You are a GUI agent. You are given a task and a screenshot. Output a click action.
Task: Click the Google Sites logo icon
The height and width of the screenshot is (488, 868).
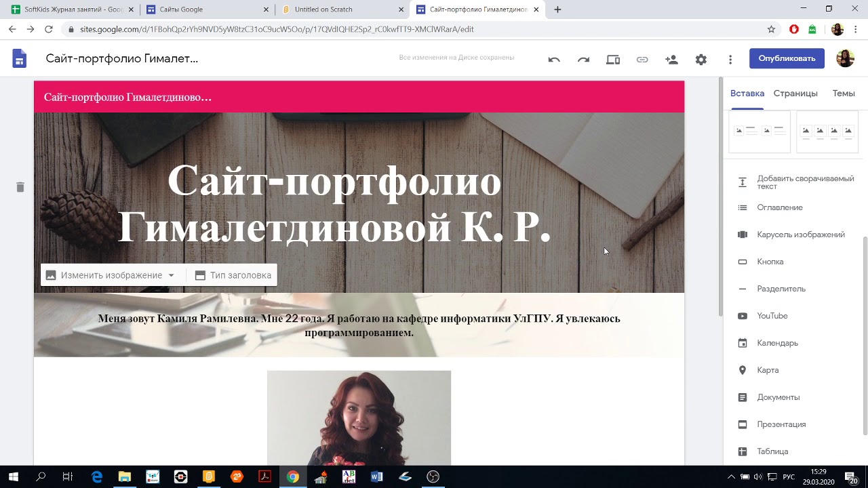[x=19, y=59]
